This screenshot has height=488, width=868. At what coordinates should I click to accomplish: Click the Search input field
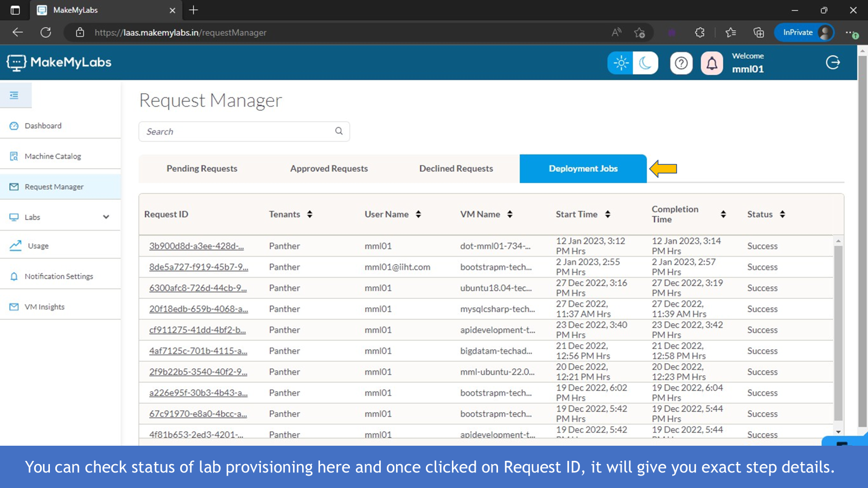[x=239, y=132]
